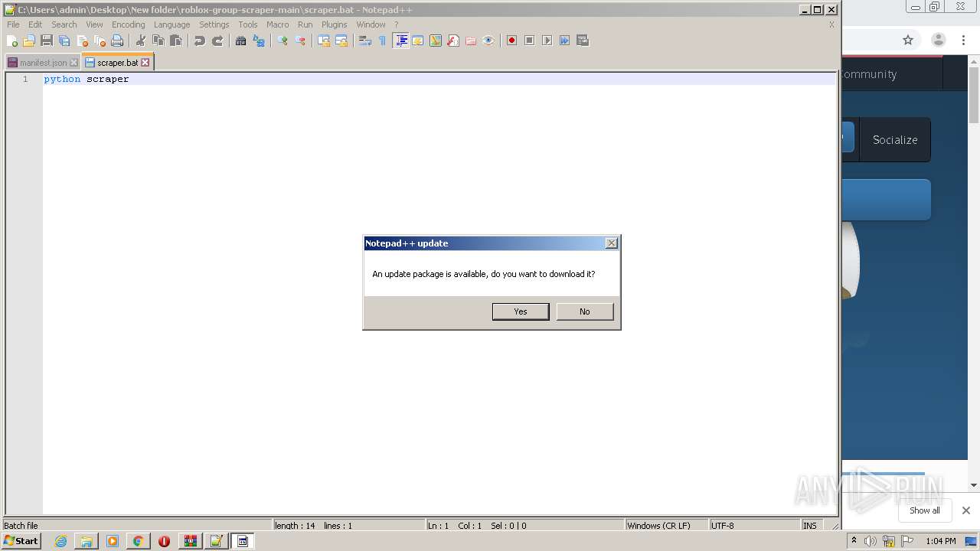Open the Function List panel icon

(x=453, y=41)
